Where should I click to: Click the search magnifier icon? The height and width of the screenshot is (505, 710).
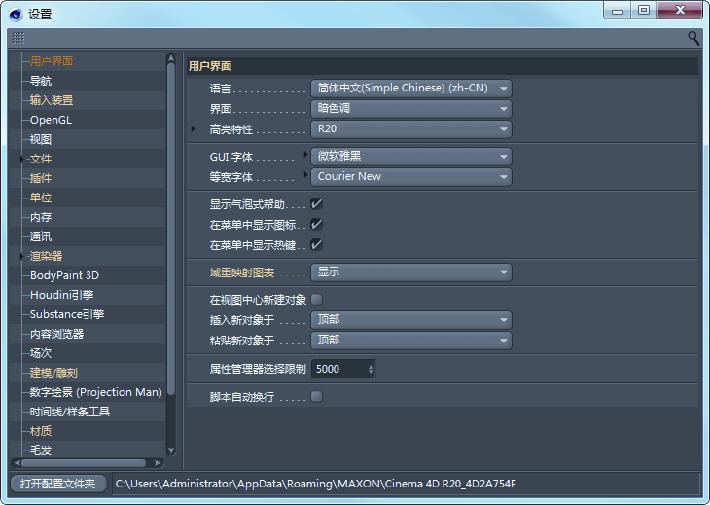(693, 38)
